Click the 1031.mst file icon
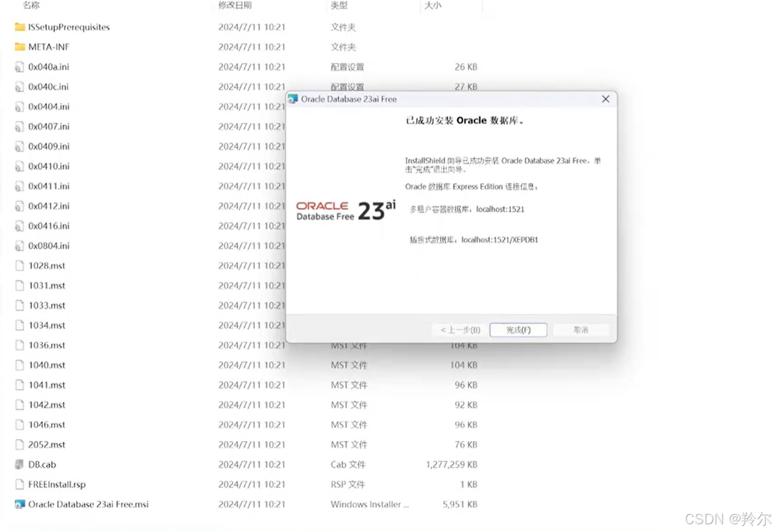Image resolution: width=774 pixels, height=532 pixels. 20,286
